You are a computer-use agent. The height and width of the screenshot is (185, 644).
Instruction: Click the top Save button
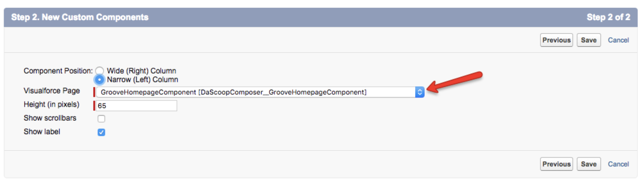click(588, 40)
